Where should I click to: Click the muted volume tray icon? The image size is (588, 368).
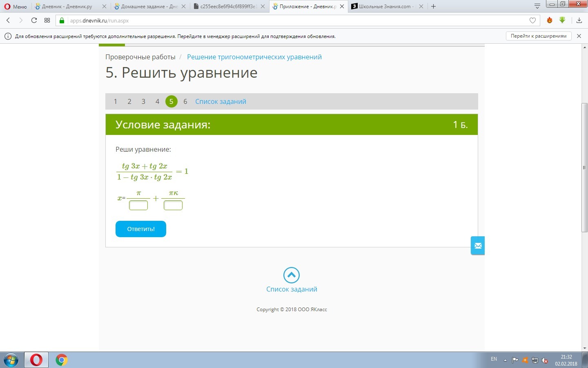(x=544, y=360)
